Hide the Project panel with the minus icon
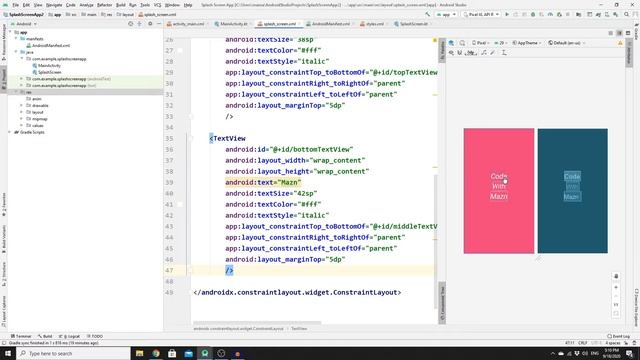 coord(159,24)
